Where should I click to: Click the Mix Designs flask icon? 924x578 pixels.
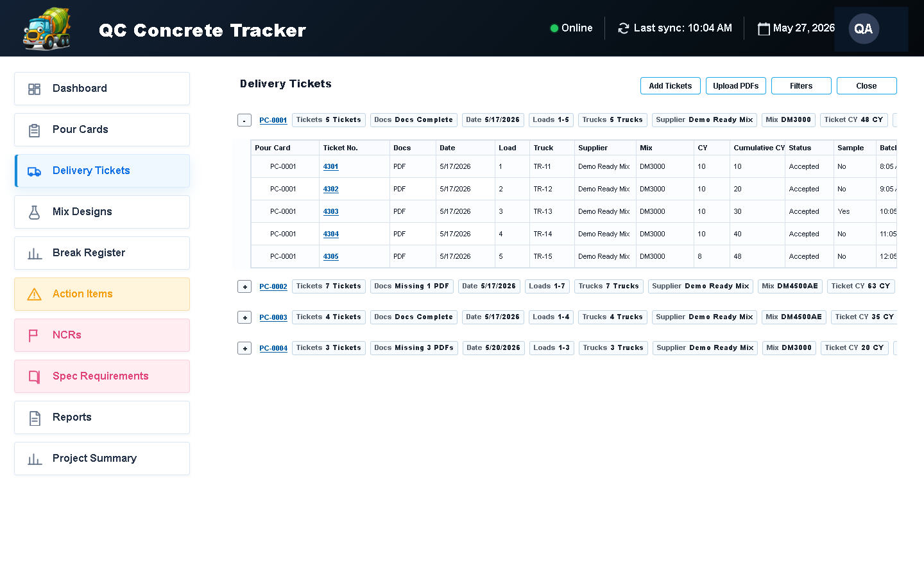pyautogui.click(x=35, y=213)
